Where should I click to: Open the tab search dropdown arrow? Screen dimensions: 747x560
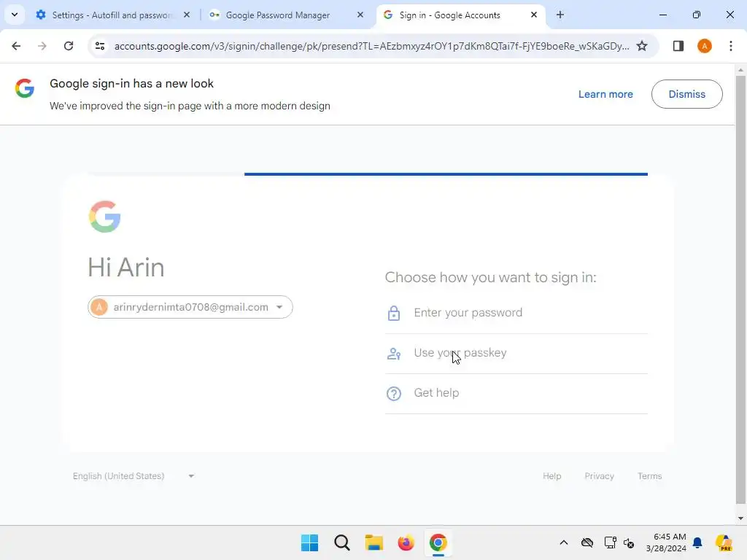(x=15, y=15)
